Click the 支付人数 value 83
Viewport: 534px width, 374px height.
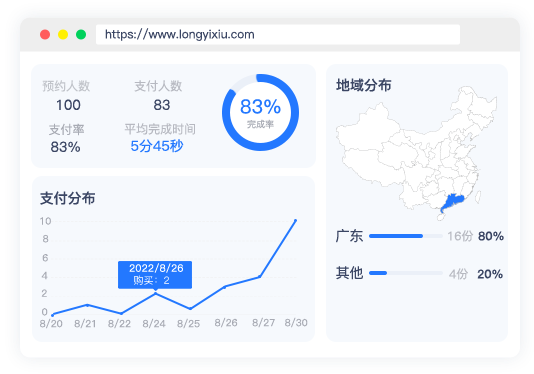(162, 105)
